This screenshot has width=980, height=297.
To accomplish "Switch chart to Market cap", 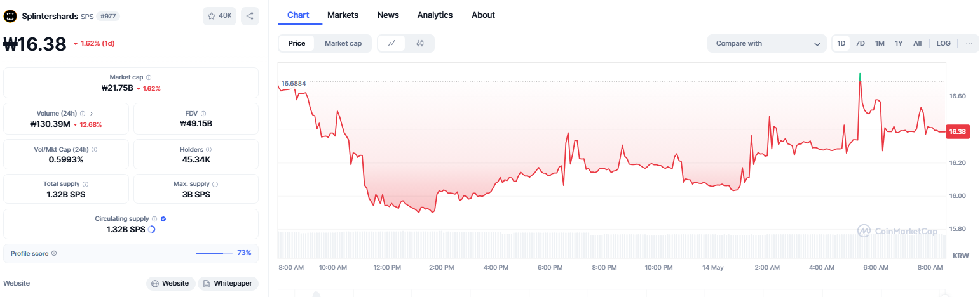I will point(343,43).
